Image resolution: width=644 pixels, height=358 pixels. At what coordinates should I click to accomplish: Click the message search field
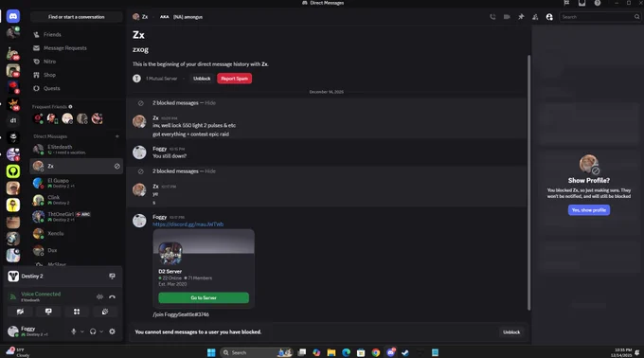pos(599,17)
